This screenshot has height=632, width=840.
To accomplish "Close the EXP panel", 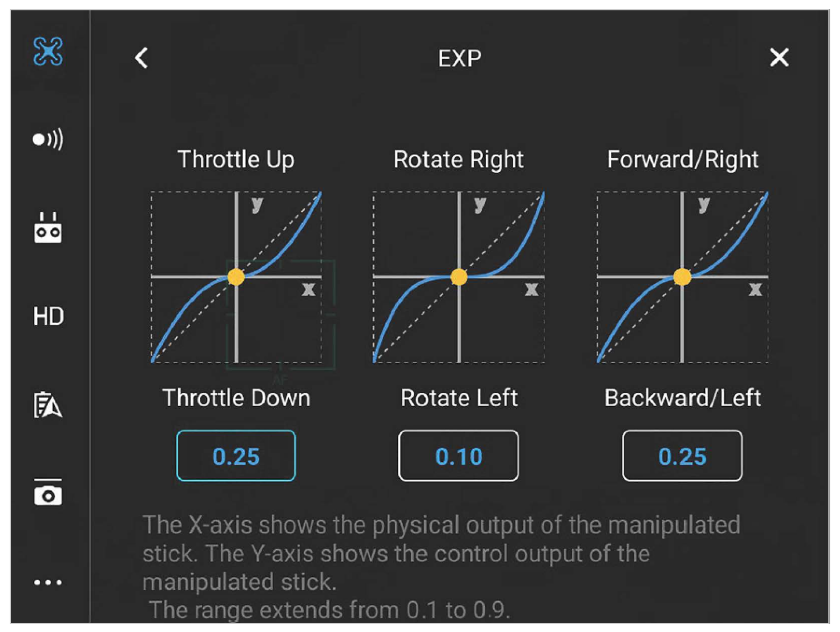I will point(779,58).
